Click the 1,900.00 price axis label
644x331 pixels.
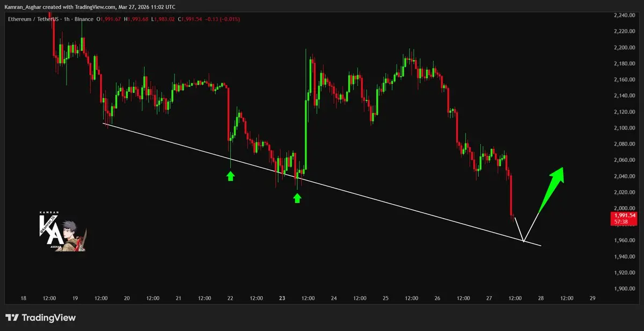pyautogui.click(x=624, y=289)
